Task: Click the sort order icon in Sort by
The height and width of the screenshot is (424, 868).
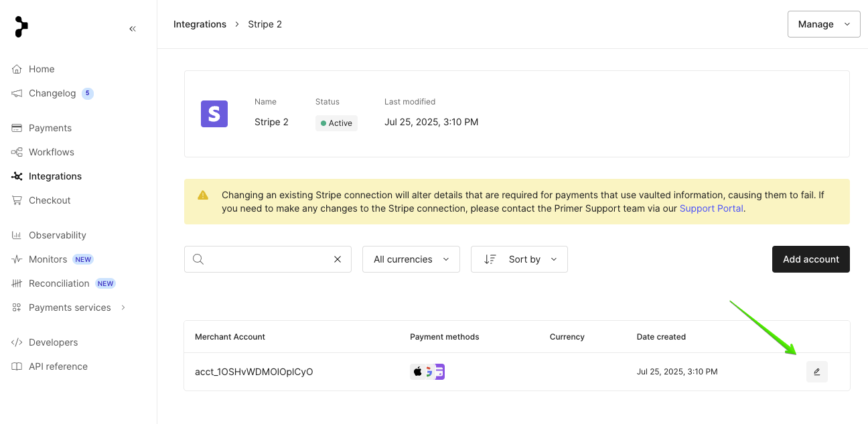Action: (490, 259)
